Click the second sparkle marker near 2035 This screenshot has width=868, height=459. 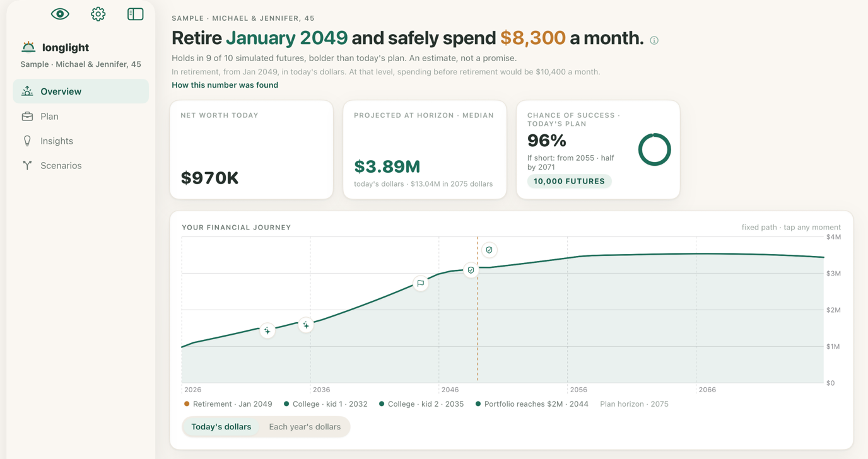306,325
